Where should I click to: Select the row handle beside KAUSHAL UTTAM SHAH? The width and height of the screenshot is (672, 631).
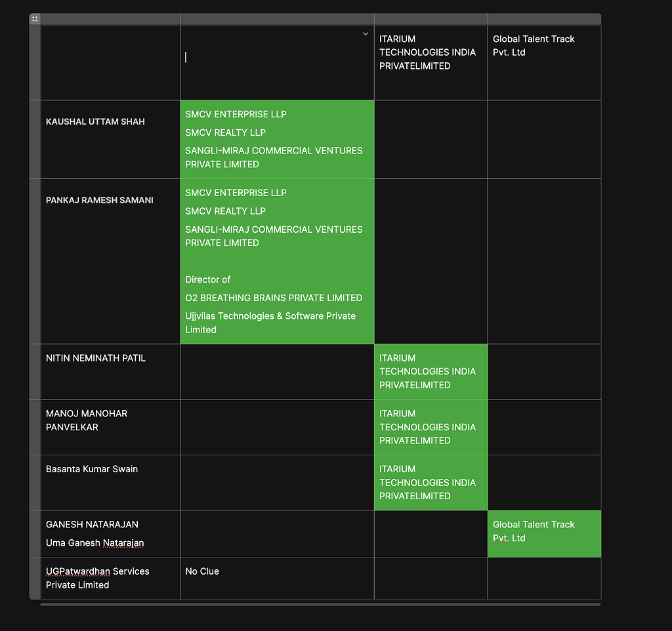click(x=35, y=139)
